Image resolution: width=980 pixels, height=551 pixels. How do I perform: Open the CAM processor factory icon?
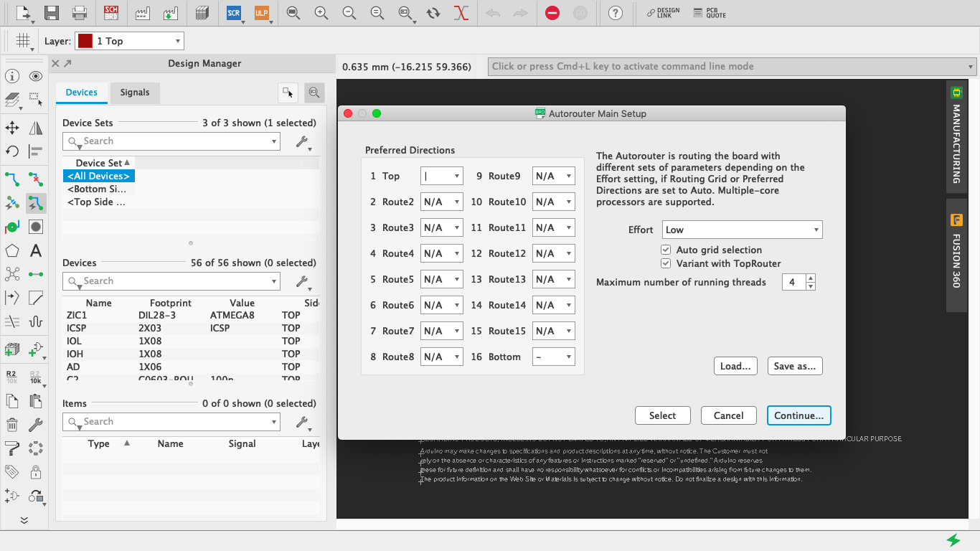[x=142, y=13]
